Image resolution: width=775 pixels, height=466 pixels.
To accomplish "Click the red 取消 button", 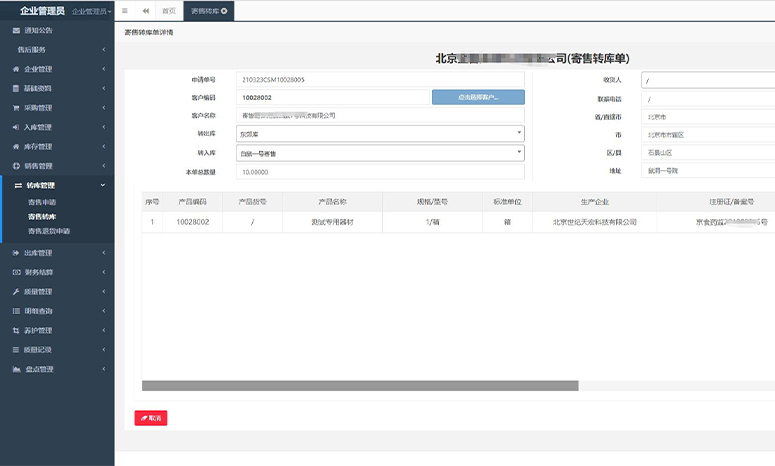I will click(151, 418).
